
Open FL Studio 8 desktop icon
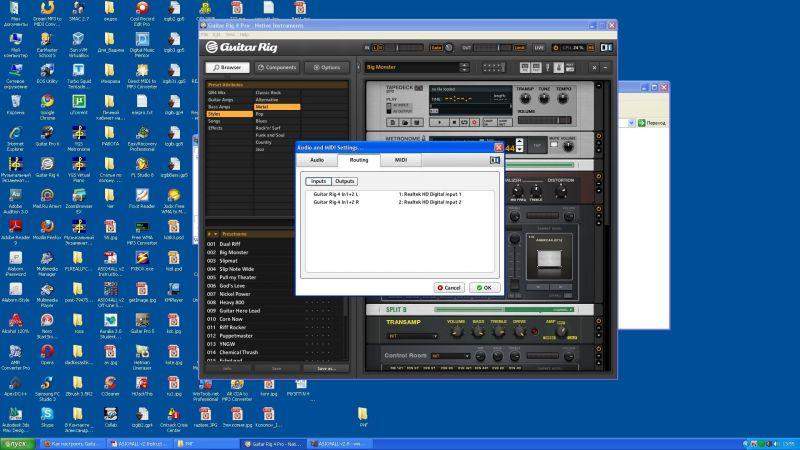point(142,167)
